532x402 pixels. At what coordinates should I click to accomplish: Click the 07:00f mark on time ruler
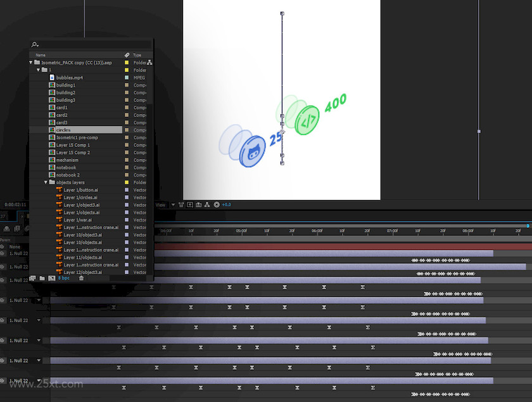[393, 230]
